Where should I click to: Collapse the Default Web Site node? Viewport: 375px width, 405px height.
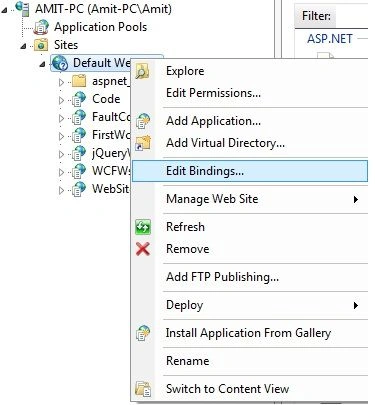click(x=42, y=64)
